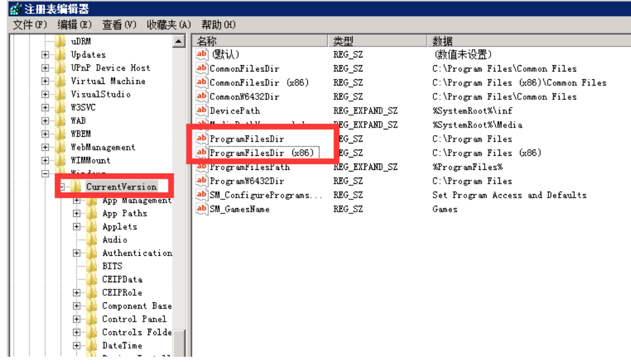Open the 帮助(H) menu
This screenshot has height=364, width=631.
point(218,25)
